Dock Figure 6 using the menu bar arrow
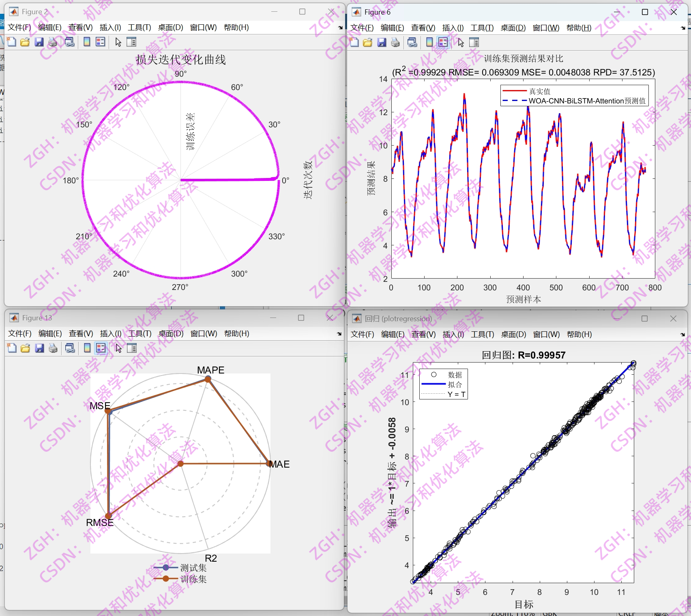This screenshot has width=691, height=616. [683, 28]
